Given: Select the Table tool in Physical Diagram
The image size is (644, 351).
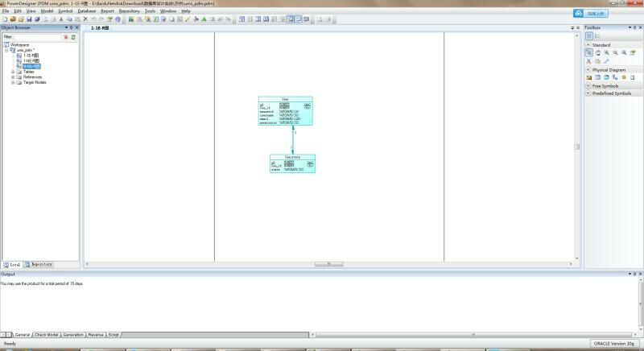Looking at the screenshot, I should click(598, 77).
